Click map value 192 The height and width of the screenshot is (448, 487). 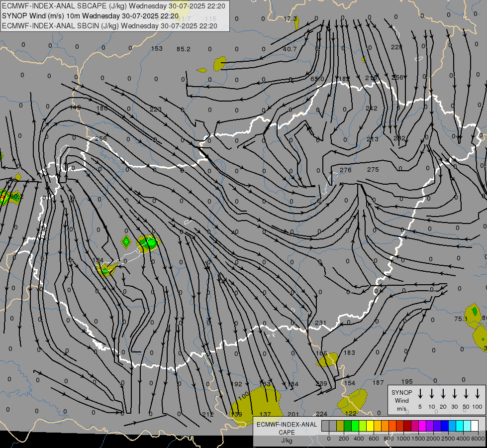coord(236,384)
